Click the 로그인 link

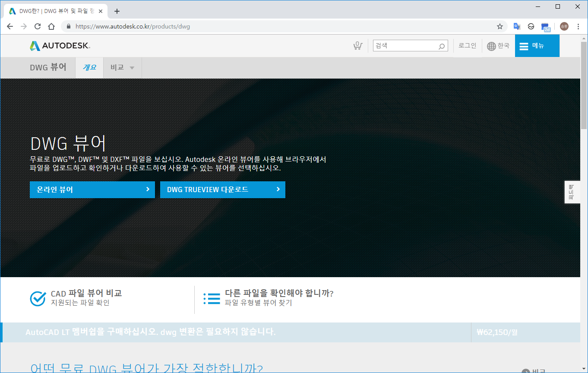(467, 45)
